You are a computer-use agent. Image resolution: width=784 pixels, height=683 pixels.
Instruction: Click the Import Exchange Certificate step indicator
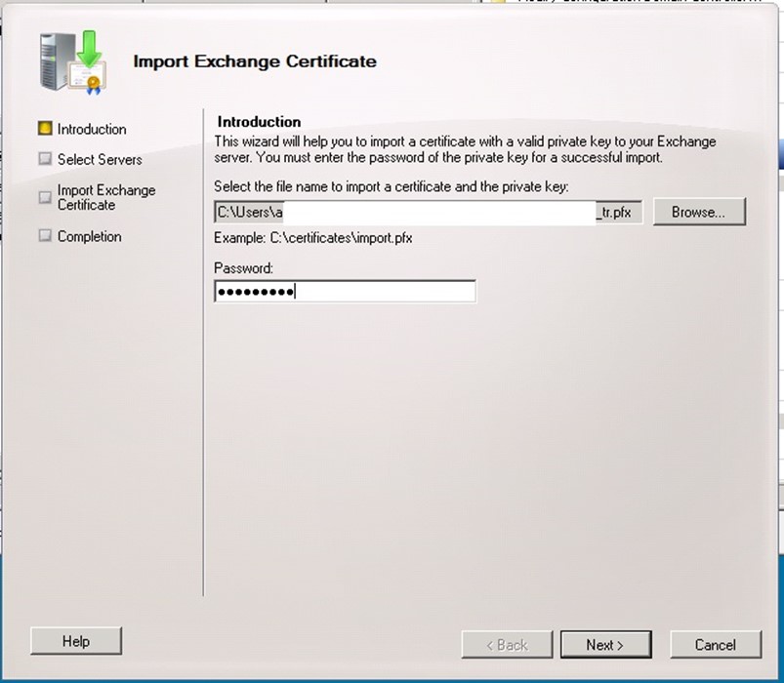click(45, 197)
